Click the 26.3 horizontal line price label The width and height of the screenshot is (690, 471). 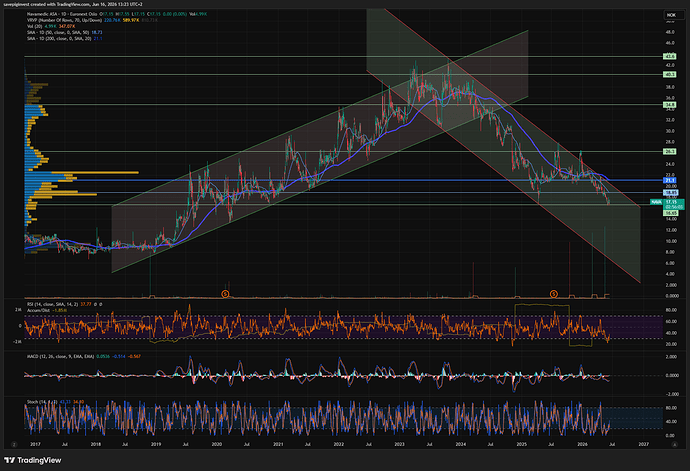[x=670, y=151]
